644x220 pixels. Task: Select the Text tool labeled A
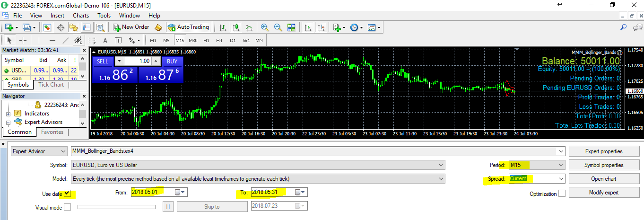coord(105,40)
